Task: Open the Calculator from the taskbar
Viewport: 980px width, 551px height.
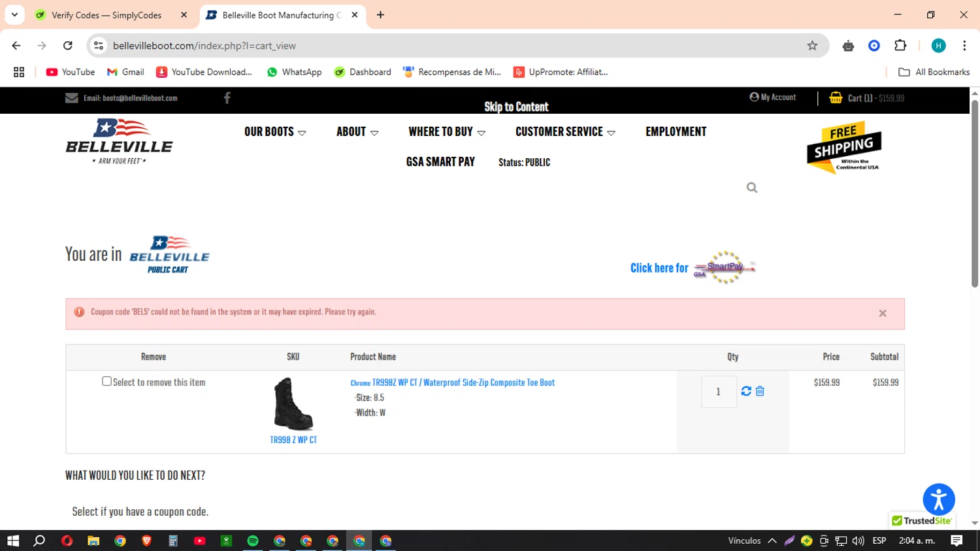Action: pos(173,541)
